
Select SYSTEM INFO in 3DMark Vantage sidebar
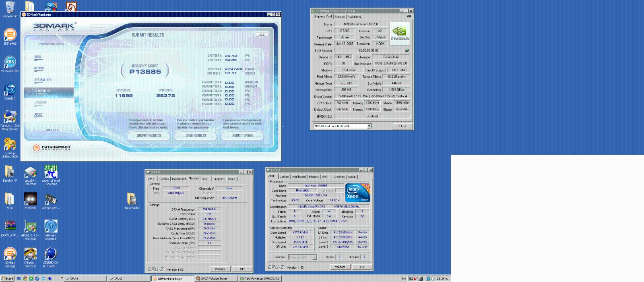(43, 80)
